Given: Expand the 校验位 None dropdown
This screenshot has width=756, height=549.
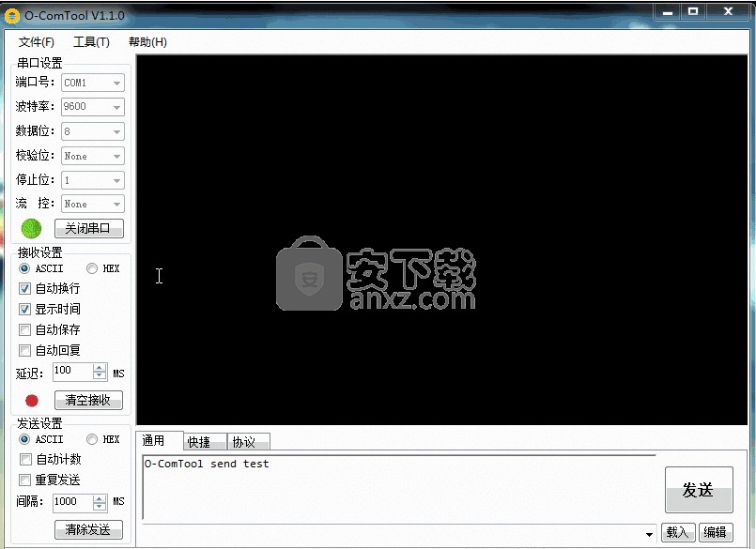Looking at the screenshot, I should pos(116,156).
